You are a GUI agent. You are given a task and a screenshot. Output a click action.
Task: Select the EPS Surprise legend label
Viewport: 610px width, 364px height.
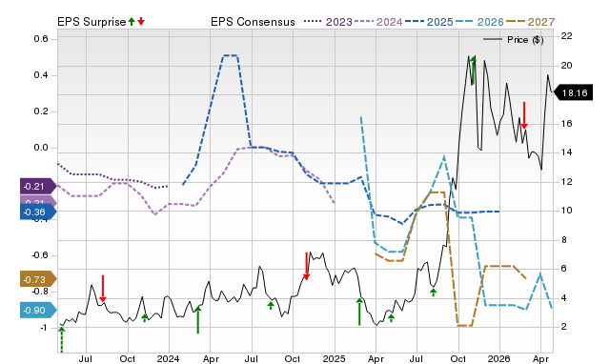pyautogui.click(x=91, y=22)
